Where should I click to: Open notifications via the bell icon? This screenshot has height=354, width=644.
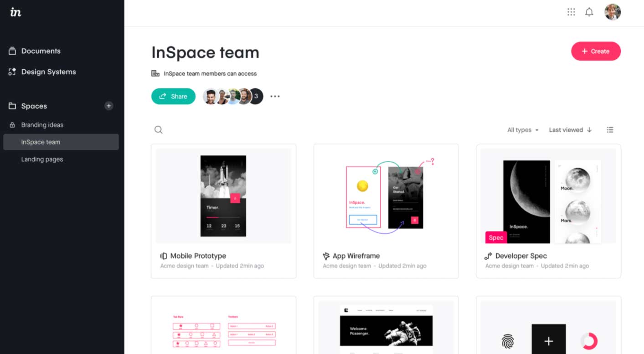tap(589, 12)
